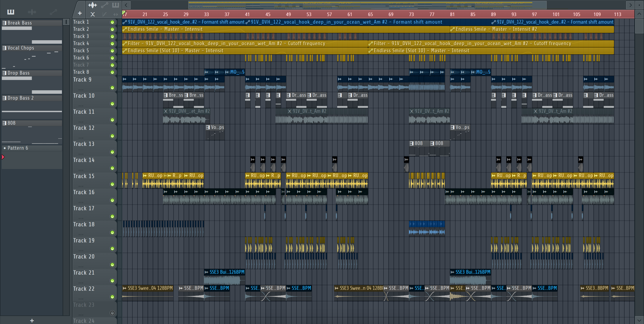The image size is (644, 324).
Task: Click Drop Bass 2 pattern piano icon
Action: coord(4,98)
